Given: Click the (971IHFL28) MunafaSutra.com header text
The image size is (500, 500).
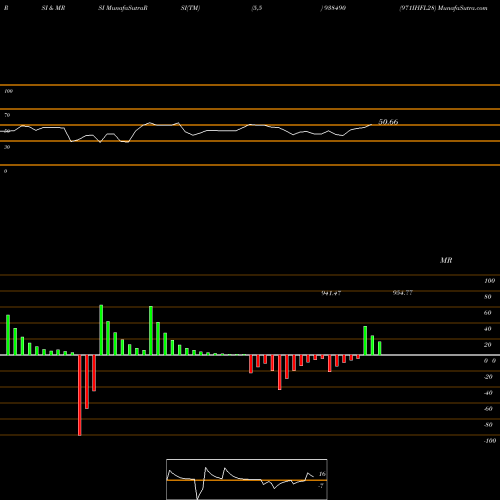Looking at the screenshot, I should (443, 8).
